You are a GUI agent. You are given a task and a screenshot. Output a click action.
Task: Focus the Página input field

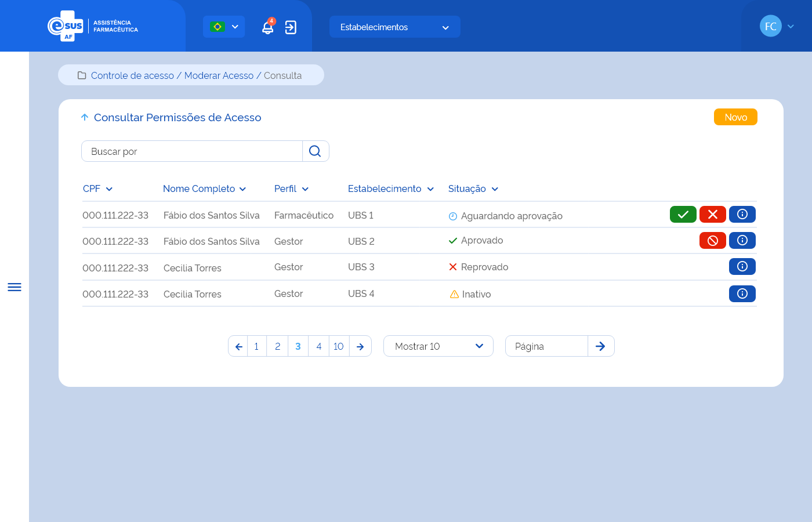(x=546, y=346)
